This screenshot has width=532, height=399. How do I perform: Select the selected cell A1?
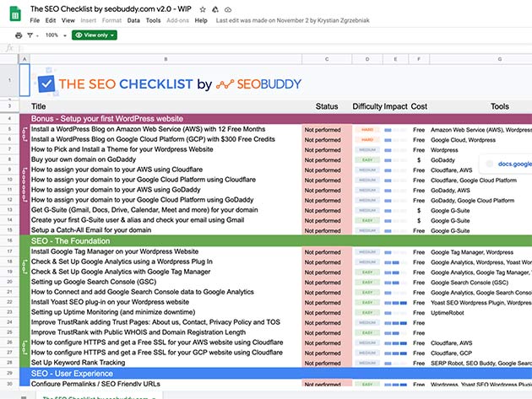[24, 80]
